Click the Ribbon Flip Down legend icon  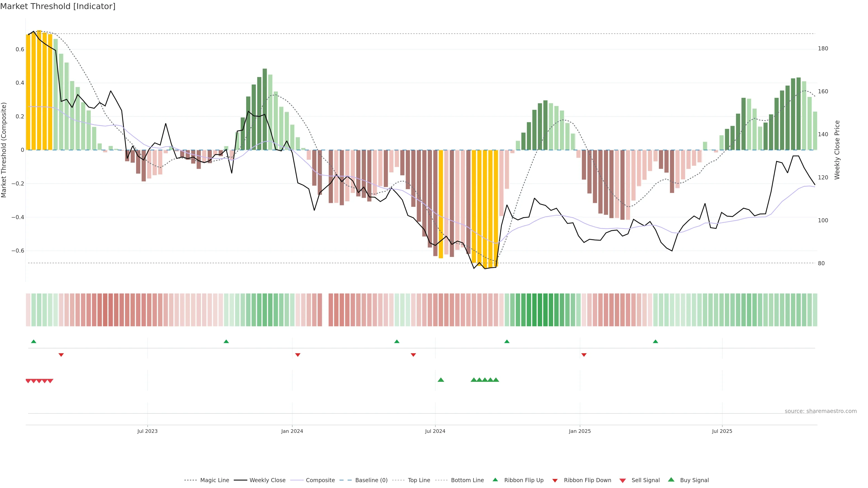pos(555,481)
